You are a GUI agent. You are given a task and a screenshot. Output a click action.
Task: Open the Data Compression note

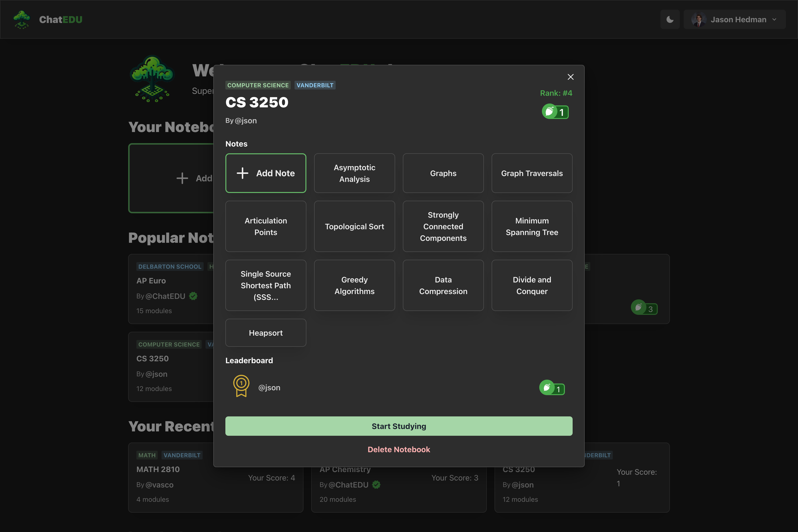[443, 285]
